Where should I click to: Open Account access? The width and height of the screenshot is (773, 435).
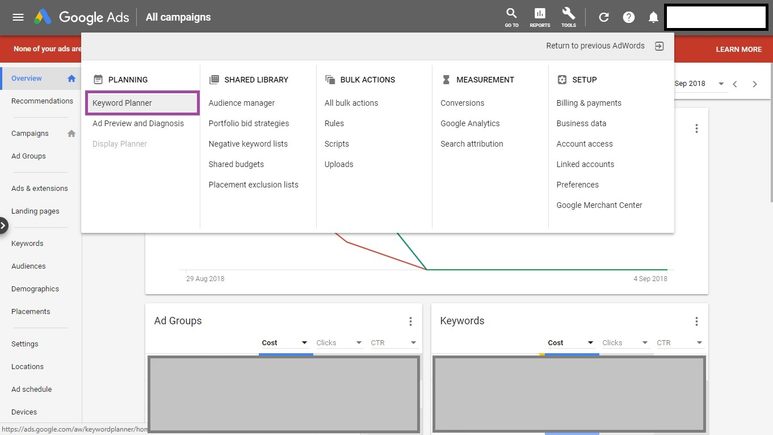pos(585,144)
